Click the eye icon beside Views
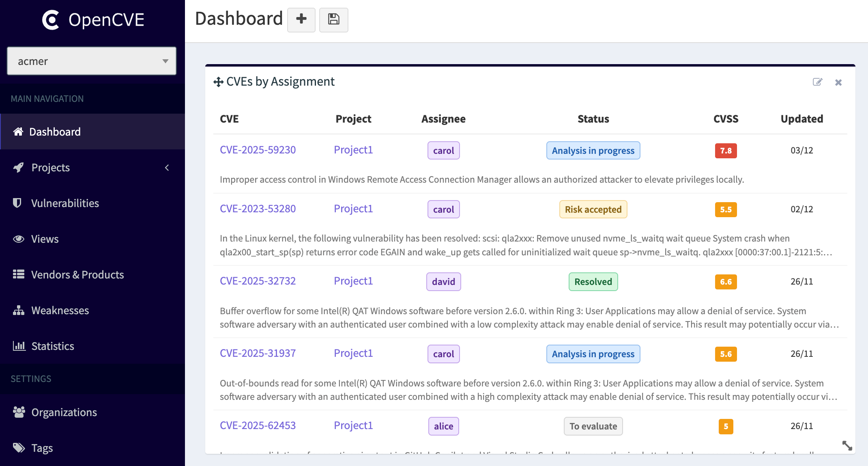Image resolution: width=868 pixels, height=466 pixels. (18, 239)
